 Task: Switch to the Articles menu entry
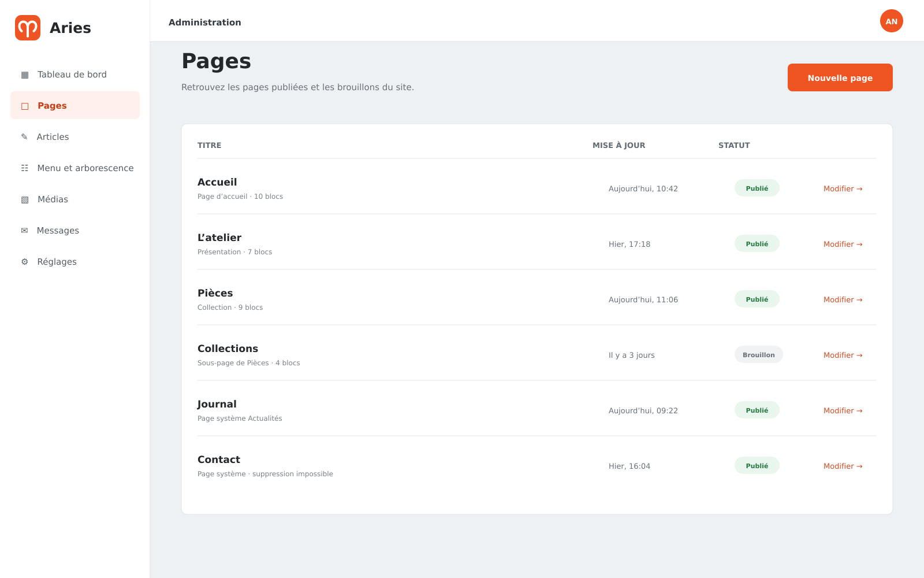coord(75,136)
